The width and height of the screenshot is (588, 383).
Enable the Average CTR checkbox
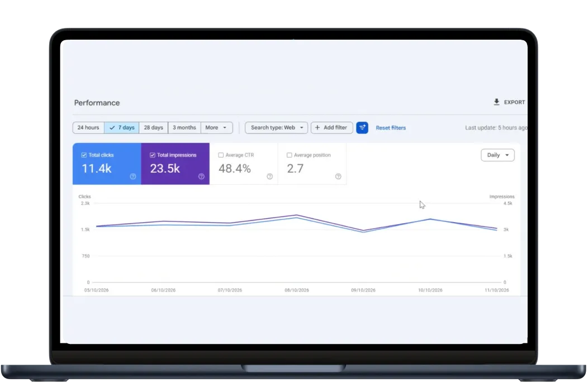221,155
